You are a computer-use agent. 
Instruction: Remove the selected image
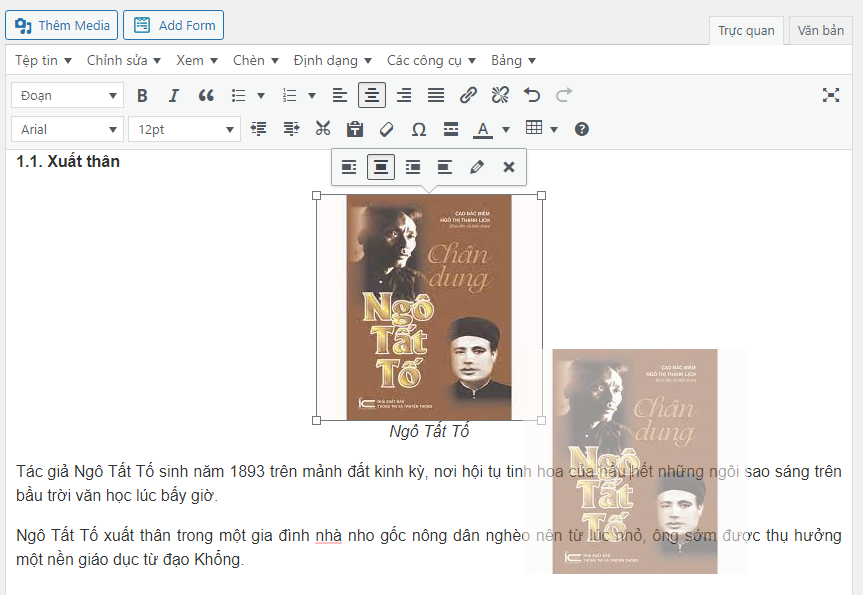pos(509,167)
